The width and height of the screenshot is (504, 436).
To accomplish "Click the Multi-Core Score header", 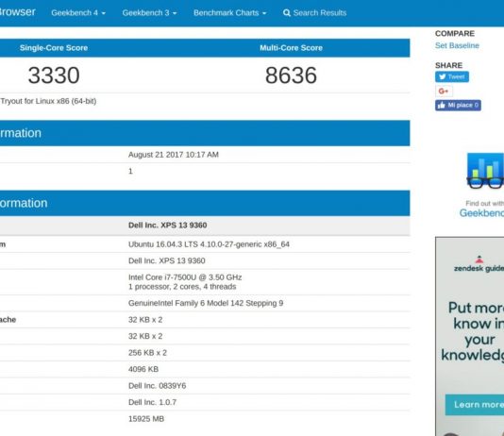I will pyautogui.click(x=291, y=48).
